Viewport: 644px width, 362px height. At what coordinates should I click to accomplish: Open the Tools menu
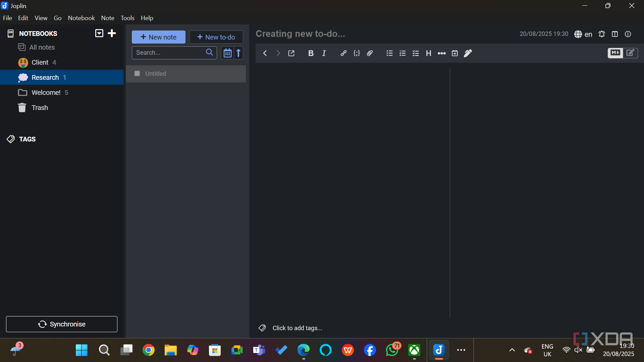point(127,18)
